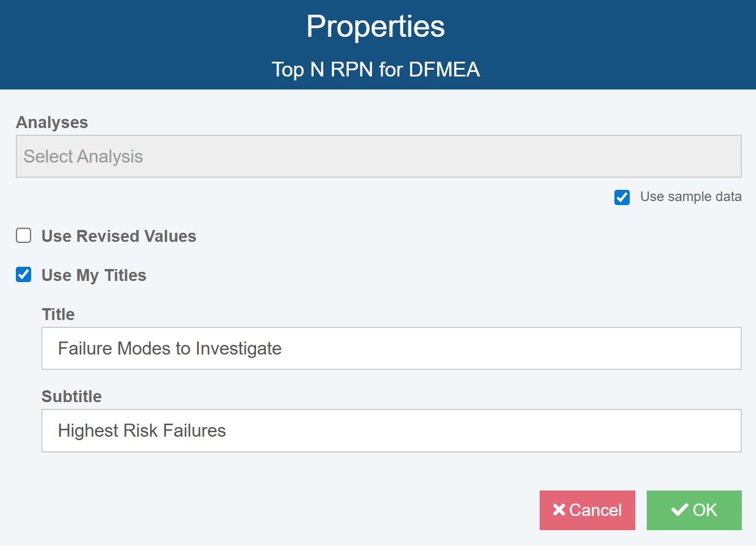Image resolution: width=756 pixels, height=546 pixels.
Task: Click the checkmark icon on OK button
Action: 680,510
